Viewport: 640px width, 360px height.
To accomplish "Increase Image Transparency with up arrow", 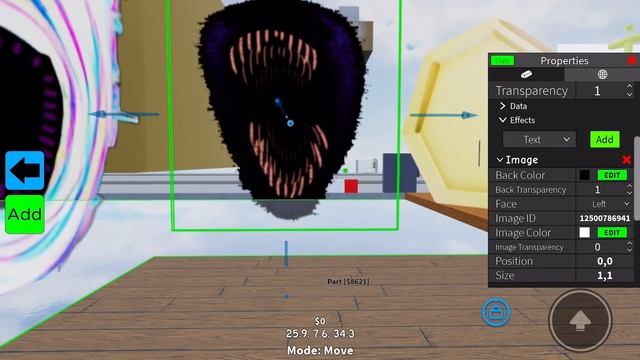I will [629, 244].
